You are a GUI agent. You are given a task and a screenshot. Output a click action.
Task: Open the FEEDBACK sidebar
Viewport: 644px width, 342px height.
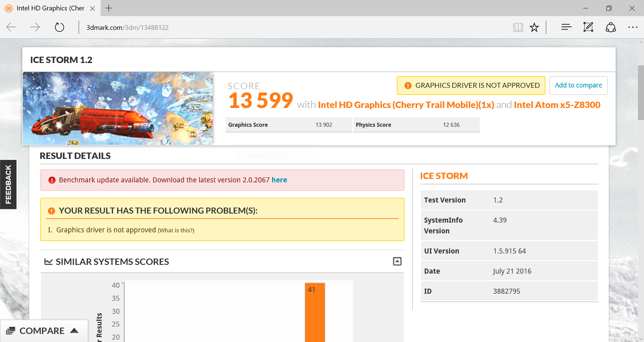8,184
